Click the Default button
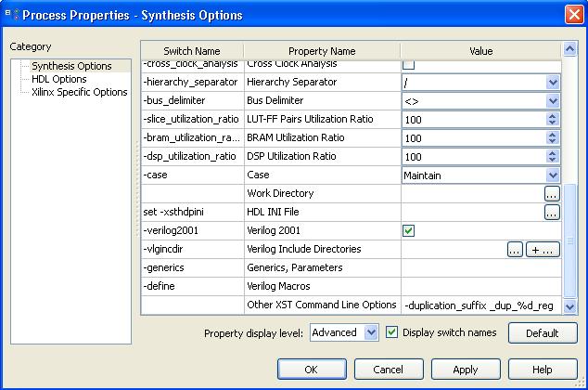The width and height of the screenshot is (588, 390). (543, 333)
